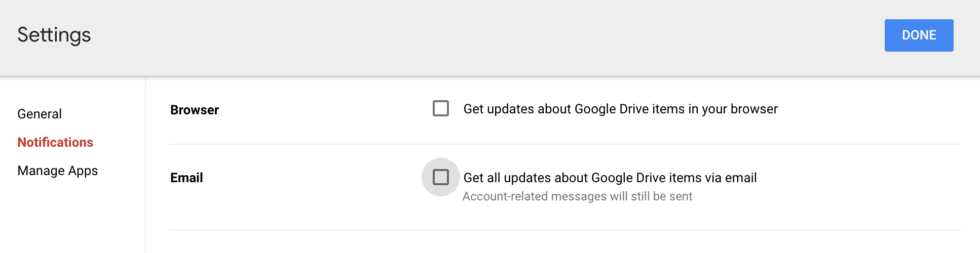The width and height of the screenshot is (980, 253).
Task: Click the account-related messages note
Action: [577, 196]
